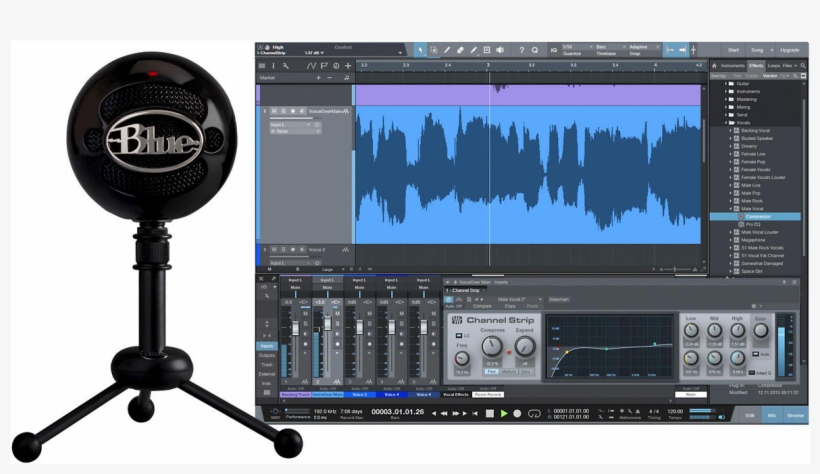Select the Range tool in the toolbar

coord(434,50)
